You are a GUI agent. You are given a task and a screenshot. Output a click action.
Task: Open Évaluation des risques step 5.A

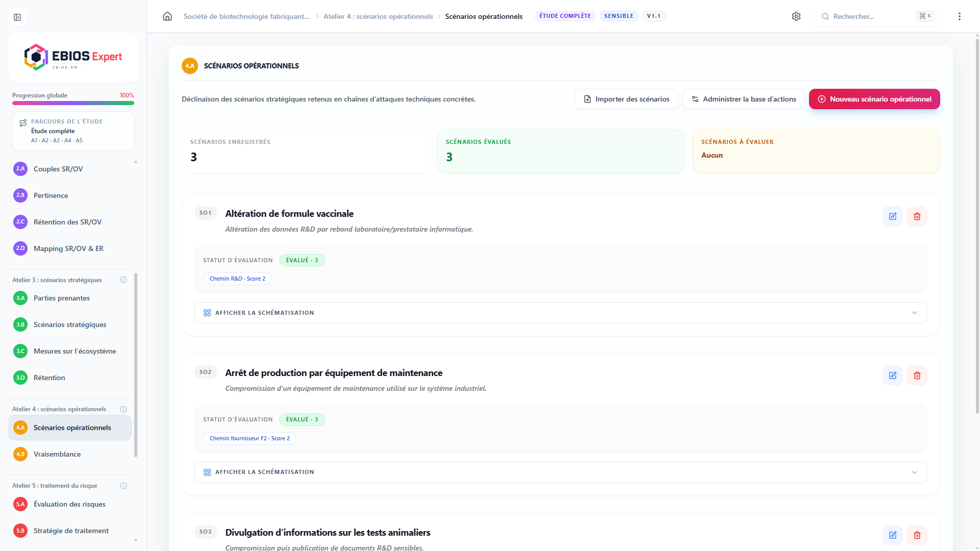(70, 504)
